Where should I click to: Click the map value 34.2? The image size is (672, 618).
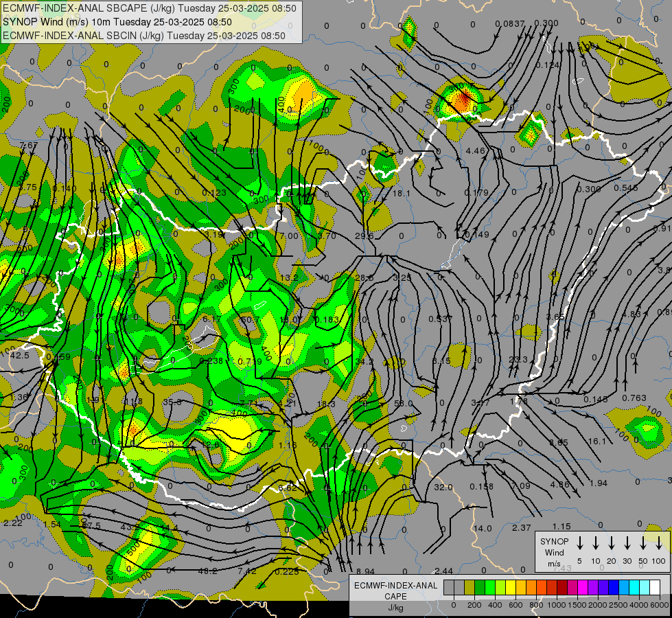tap(364, 362)
